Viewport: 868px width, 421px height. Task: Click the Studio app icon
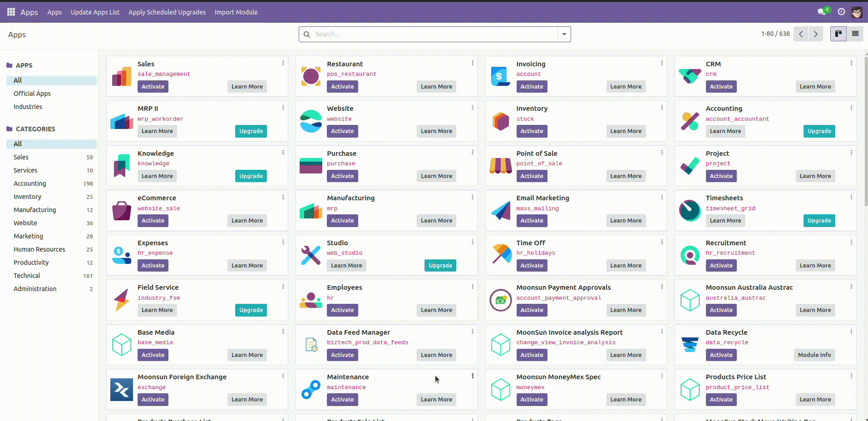311,255
